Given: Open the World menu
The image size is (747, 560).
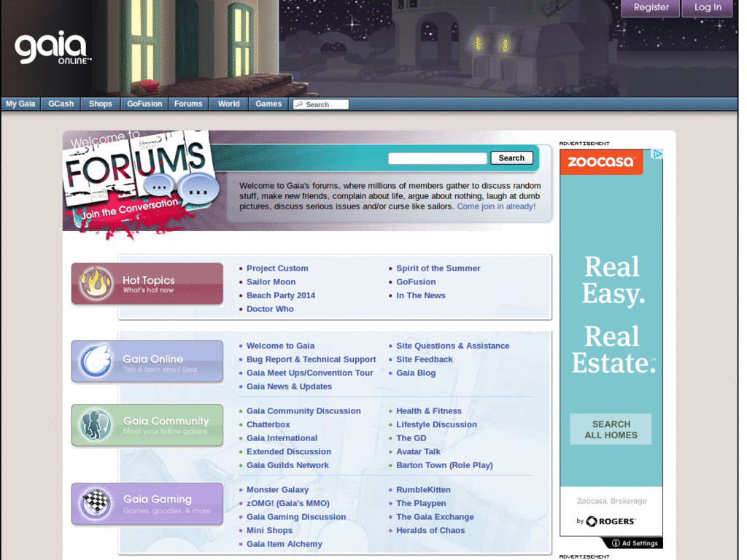Looking at the screenshot, I should [x=228, y=104].
